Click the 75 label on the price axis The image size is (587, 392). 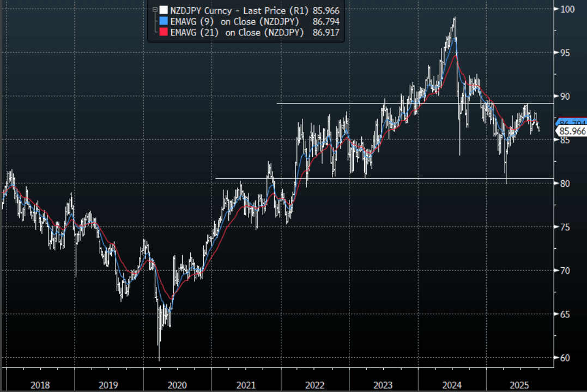(x=565, y=227)
